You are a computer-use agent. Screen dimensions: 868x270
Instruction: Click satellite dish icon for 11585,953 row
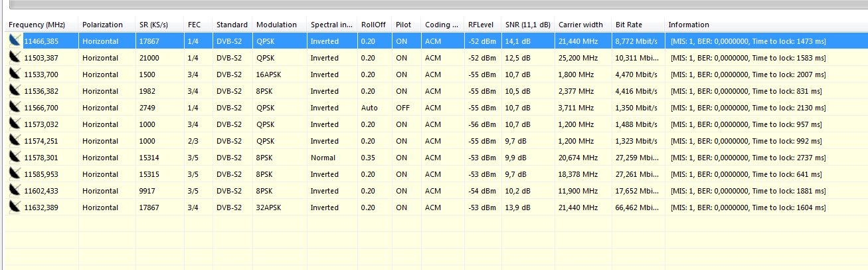(x=15, y=174)
